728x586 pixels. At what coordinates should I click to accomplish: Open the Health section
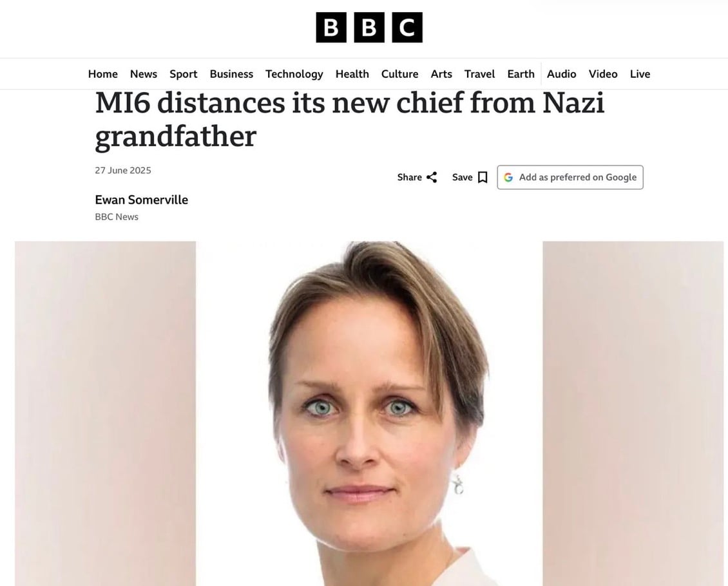pyautogui.click(x=352, y=74)
